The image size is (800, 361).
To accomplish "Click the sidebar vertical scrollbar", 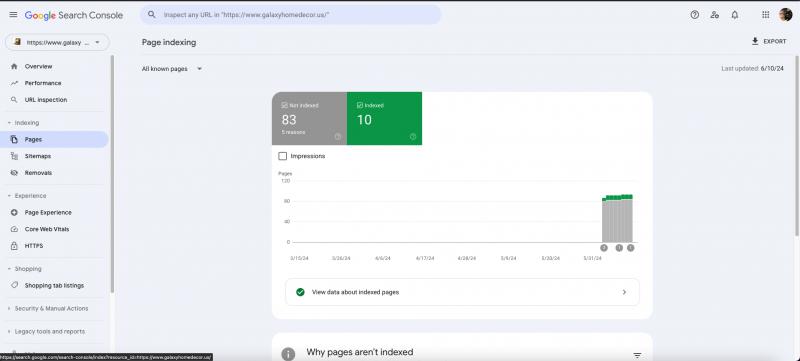I will click(112, 173).
